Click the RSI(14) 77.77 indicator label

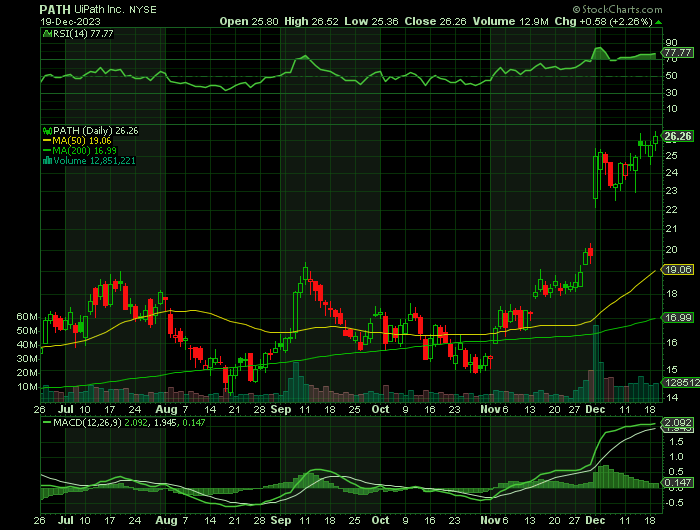coord(83,33)
